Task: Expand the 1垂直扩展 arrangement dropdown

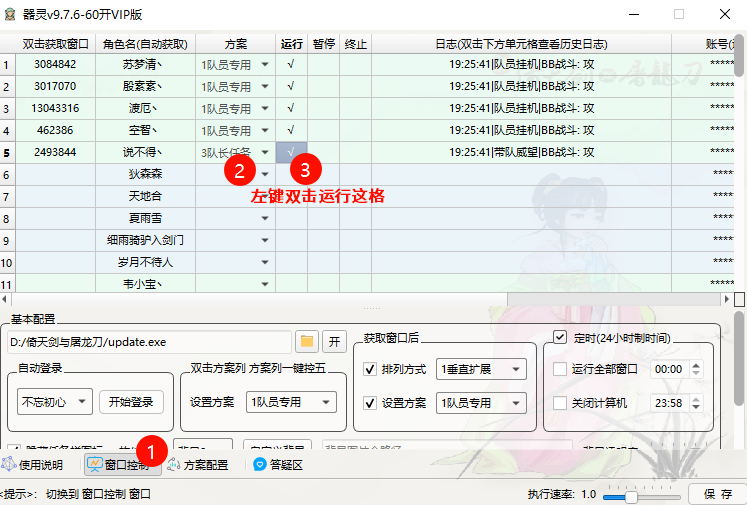Action: pos(482,369)
